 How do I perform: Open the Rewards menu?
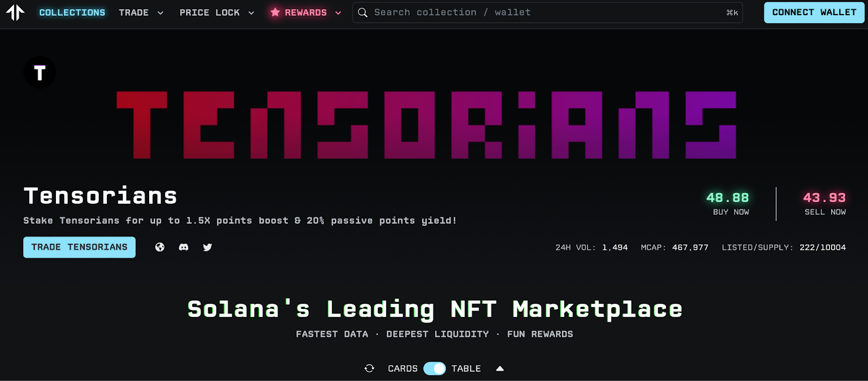(x=306, y=12)
